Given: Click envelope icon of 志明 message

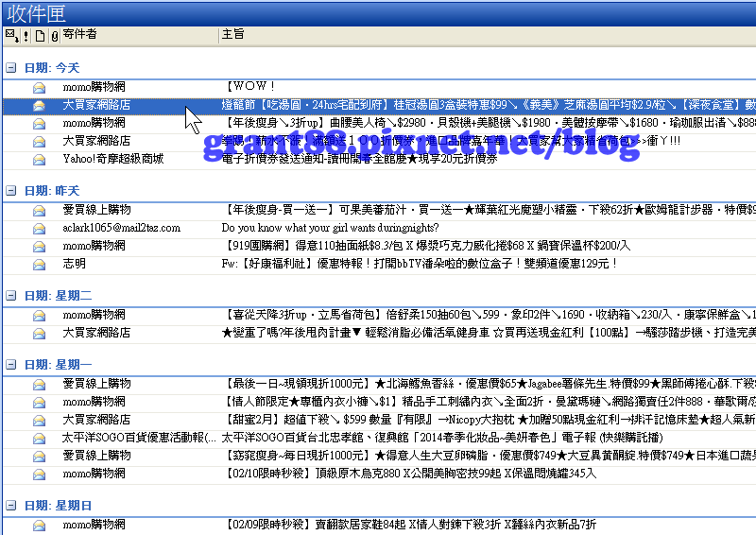Looking at the screenshot, I should click(39, 265).
